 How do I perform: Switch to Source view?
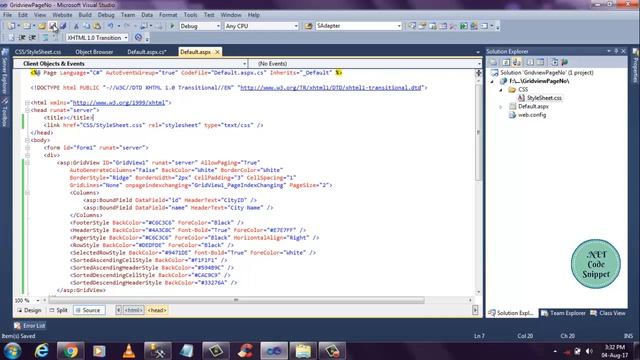pyautogui.click(x=88, y=310)
